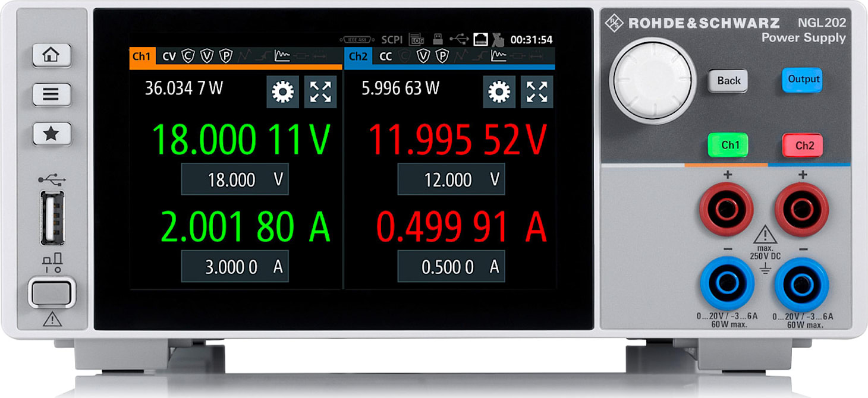Edit the Ch1 3.000 0 A current limit field

point(235,266)
